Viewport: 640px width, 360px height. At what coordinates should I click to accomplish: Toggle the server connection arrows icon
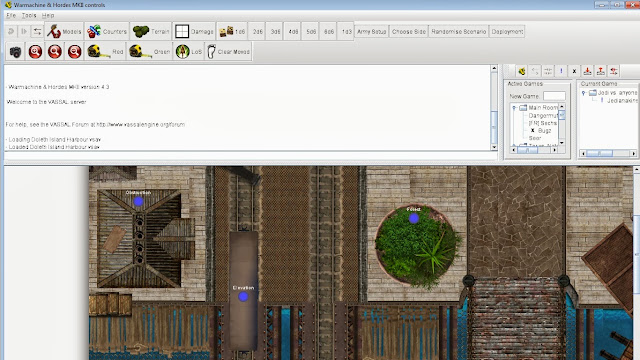click(37, 31)
